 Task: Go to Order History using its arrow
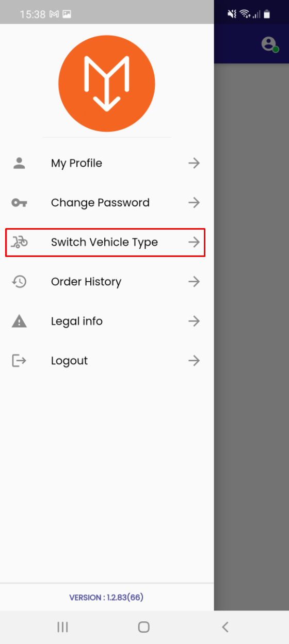tap(194, 282)
